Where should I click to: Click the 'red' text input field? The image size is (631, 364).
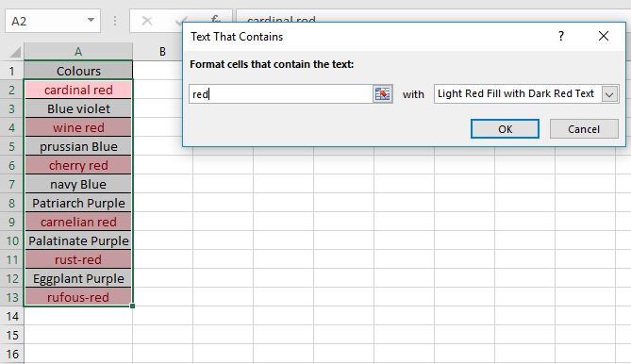tap(281, 94)
